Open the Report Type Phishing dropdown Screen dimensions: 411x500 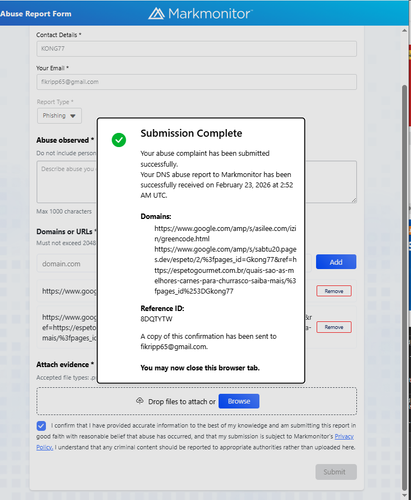59,116
